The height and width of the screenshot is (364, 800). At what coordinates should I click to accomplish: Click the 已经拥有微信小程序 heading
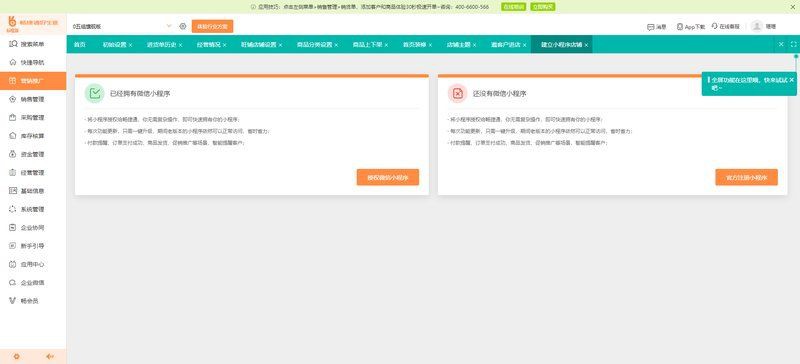point(140,93)
